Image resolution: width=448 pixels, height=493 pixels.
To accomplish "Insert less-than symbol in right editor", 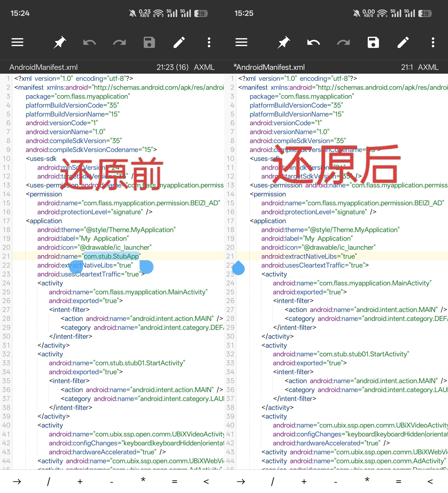I will pyautogui.click(x=430, y=482).
